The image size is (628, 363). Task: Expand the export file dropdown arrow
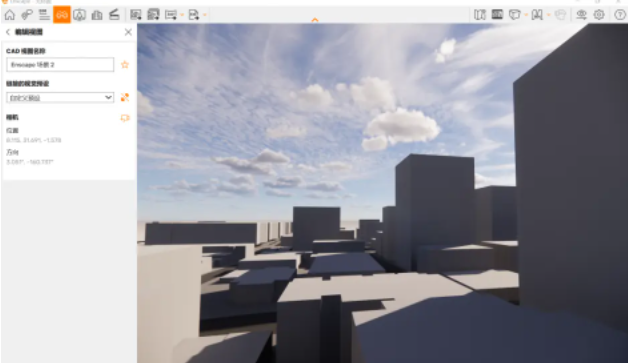pos(205,15)
